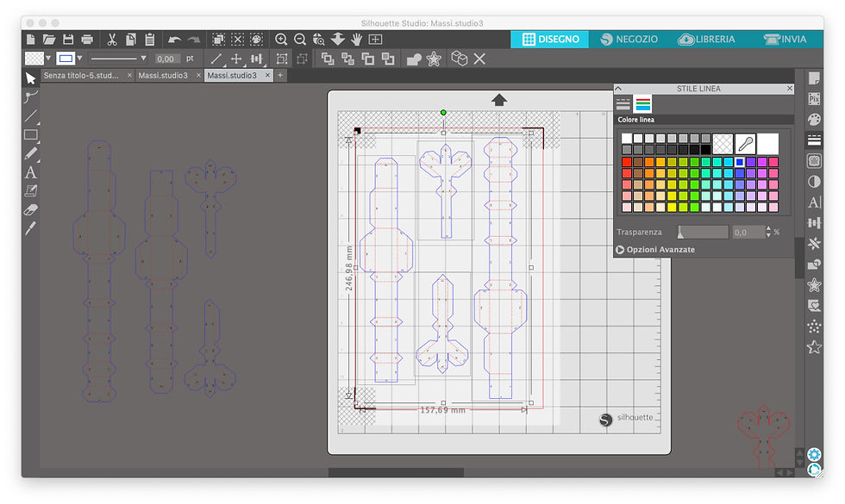This screenshot has width=845, height=504.
Task: Copy selection with the copy icon
Action: (130, 40)
